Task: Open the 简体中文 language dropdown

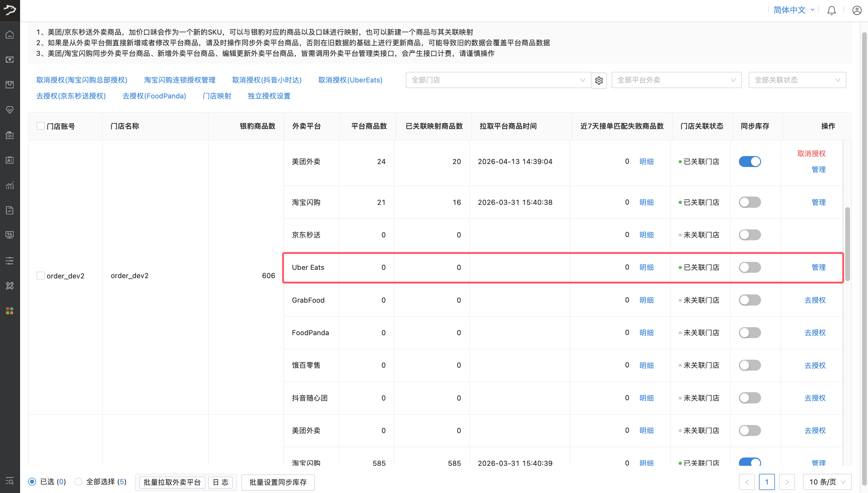Action: pyautogui.click(x=794, y=10)
